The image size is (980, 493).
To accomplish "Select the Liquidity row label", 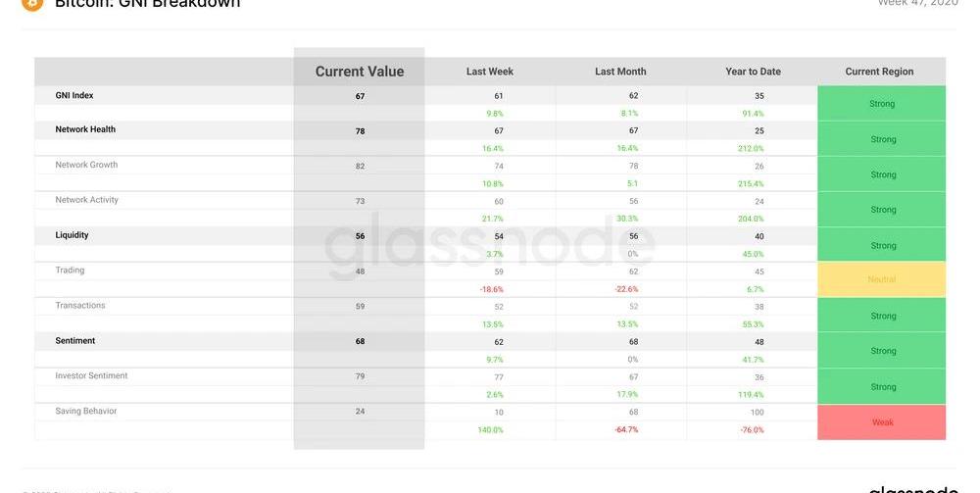I will point(72,235).
